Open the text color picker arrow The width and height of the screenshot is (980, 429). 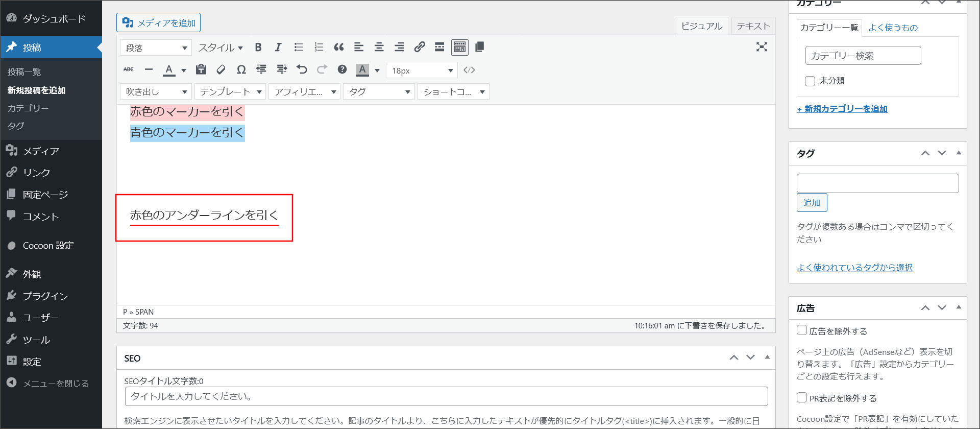coord(184,70)
